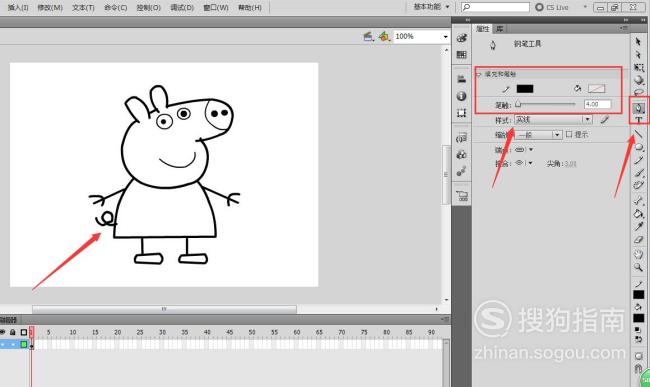Toggle the stroke hinting (提示) checkbox
Screen dimensions: 650x387
[569, 134]
